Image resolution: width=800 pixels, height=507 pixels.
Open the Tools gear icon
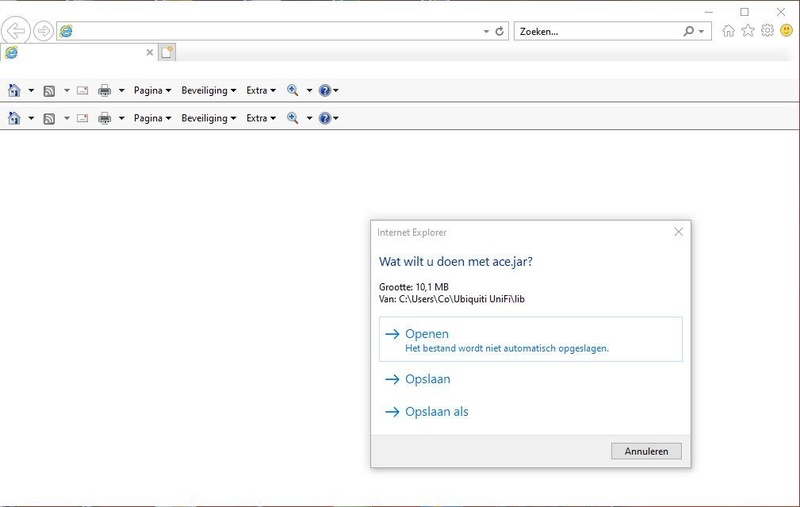(767, 31)
